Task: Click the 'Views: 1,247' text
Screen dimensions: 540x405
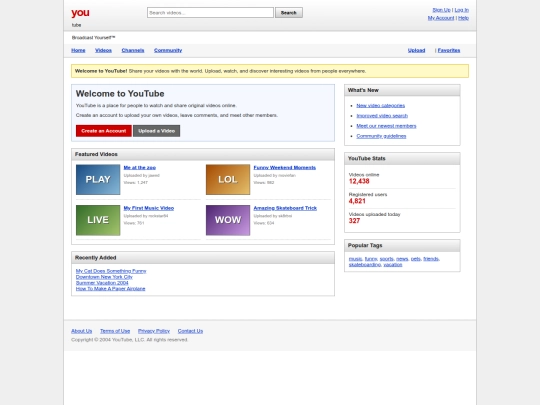Action: point(136,183)
